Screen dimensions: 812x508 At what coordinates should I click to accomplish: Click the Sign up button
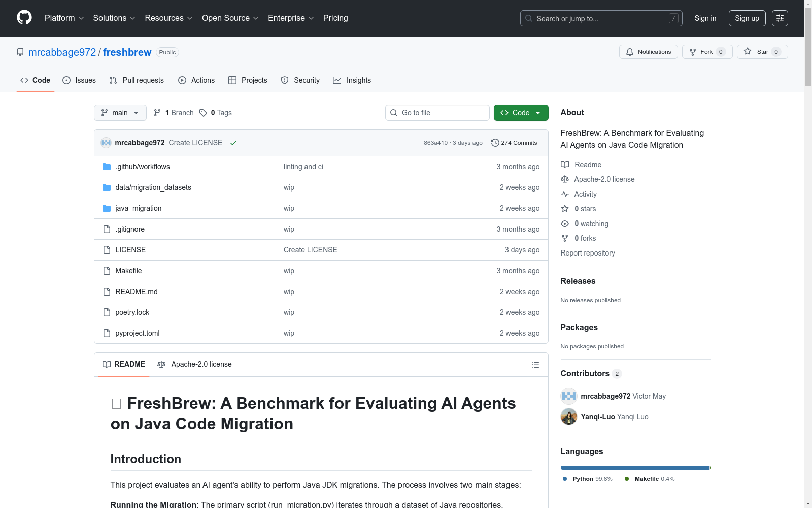[x=747, y=18]
